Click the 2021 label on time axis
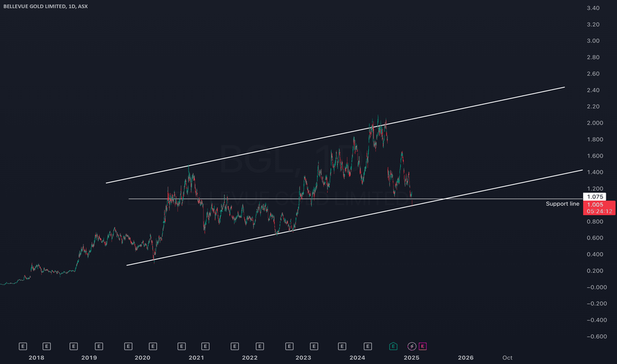 pyautogui.click(x=197, y=357)
